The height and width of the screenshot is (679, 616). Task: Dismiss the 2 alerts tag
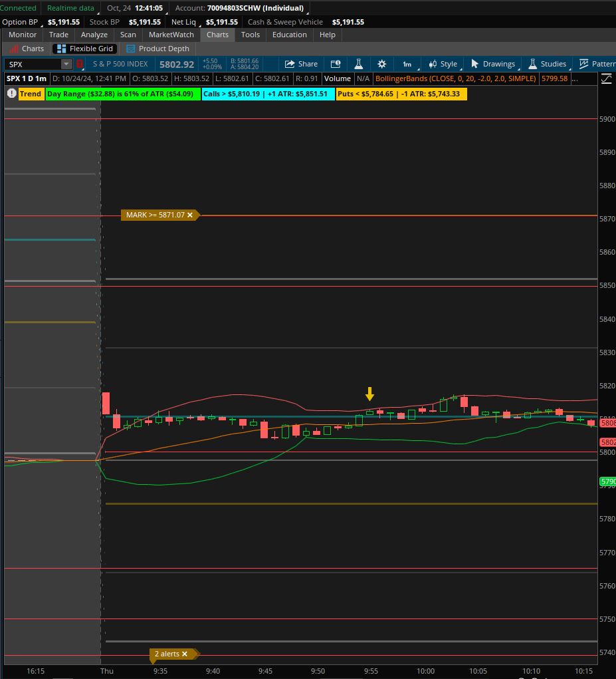(185, 654)
